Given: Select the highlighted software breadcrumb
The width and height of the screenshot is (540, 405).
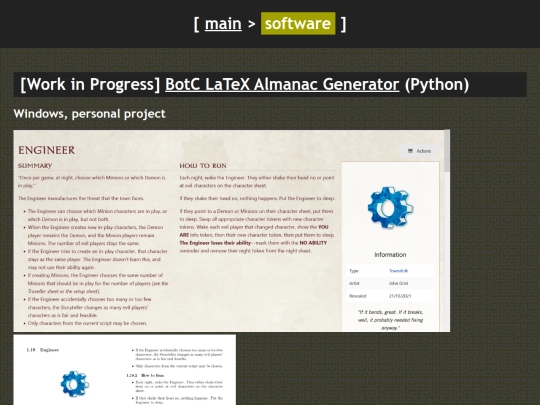Looking at the screenshot, I should tap(298, 23).
